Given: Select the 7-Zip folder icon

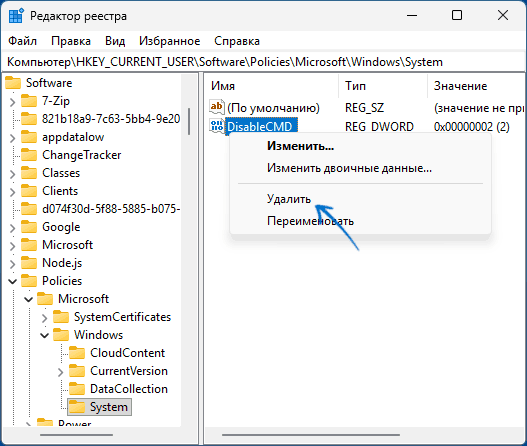Looking at the screenshot, I should 29,101.
